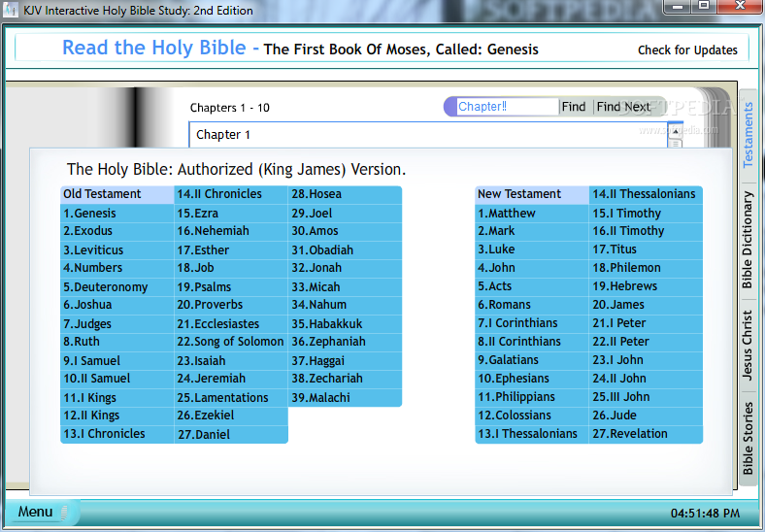Switch to the Testaments side tab
The image size is (765, 532).
(748, 134)
